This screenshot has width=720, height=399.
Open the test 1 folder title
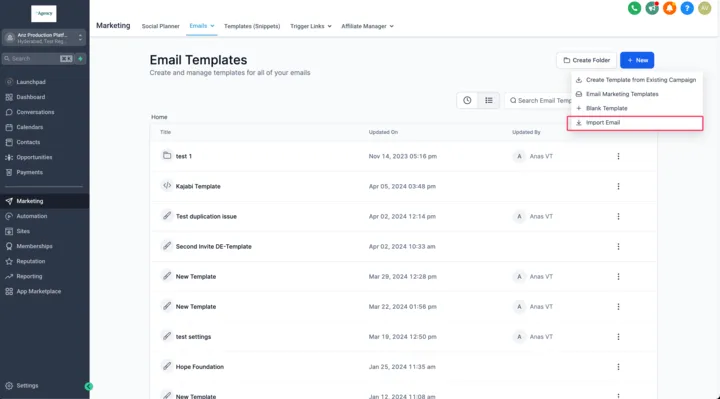click(x=184, y=156)
